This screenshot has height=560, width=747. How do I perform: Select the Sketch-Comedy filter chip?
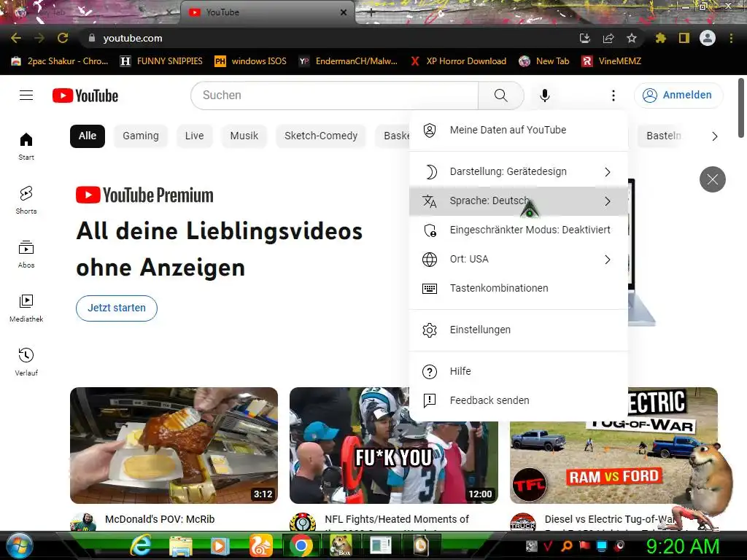coord(321,136)
